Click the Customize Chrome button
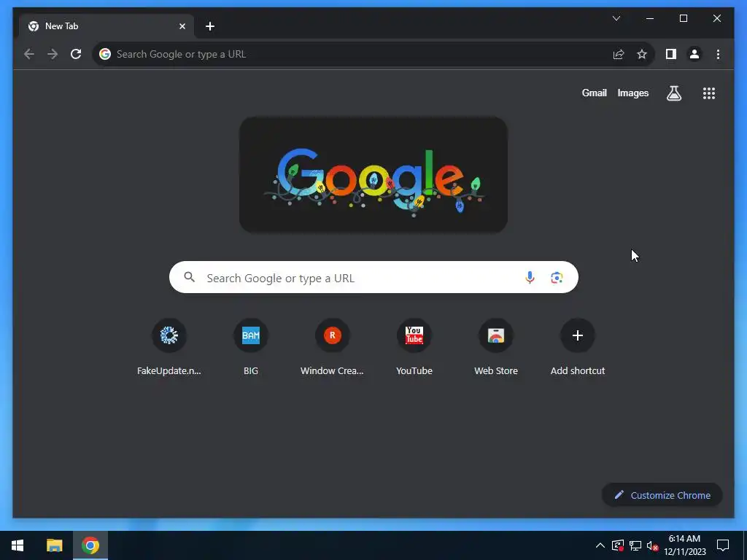 [x=662, y=495]
